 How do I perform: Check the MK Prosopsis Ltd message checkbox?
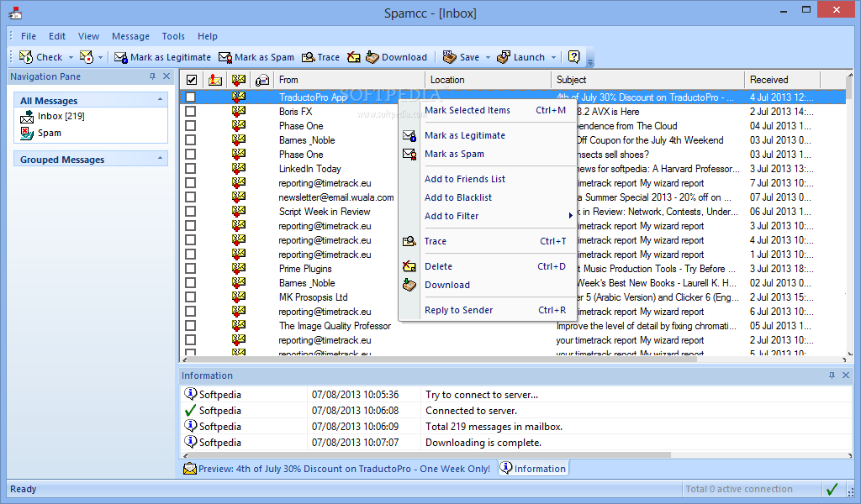[191, 297]
